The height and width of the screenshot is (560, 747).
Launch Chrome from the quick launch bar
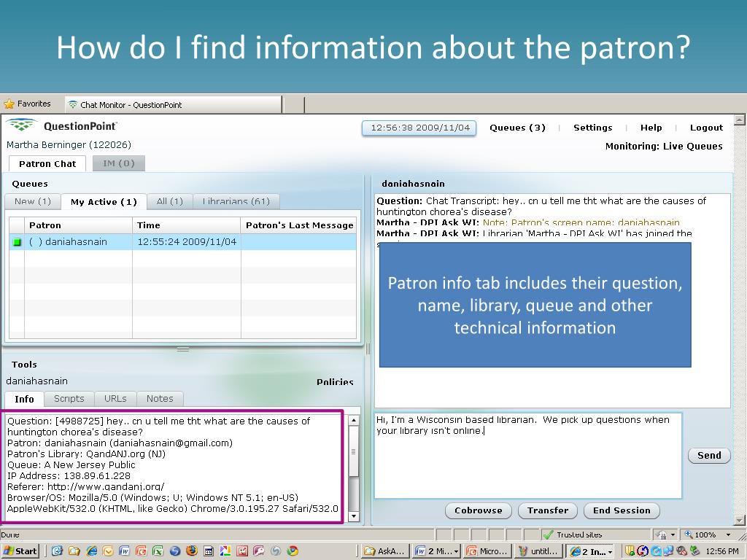(293, 551)
